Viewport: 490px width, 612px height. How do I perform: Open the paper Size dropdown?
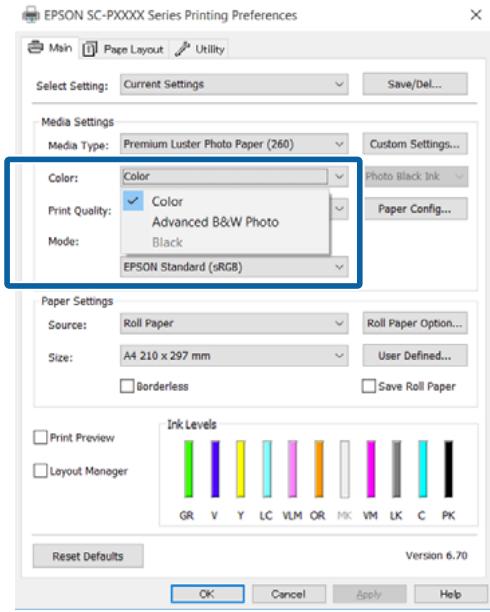point(234,356)
